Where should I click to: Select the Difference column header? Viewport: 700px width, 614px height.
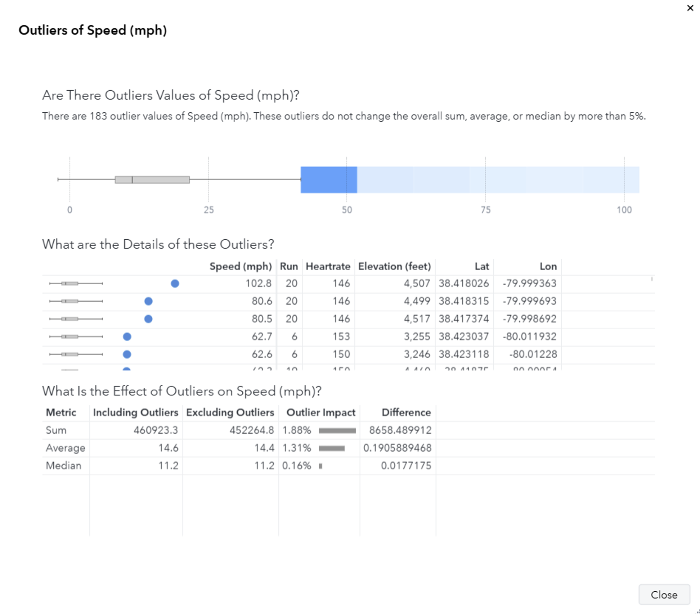[x=406, y=412]
